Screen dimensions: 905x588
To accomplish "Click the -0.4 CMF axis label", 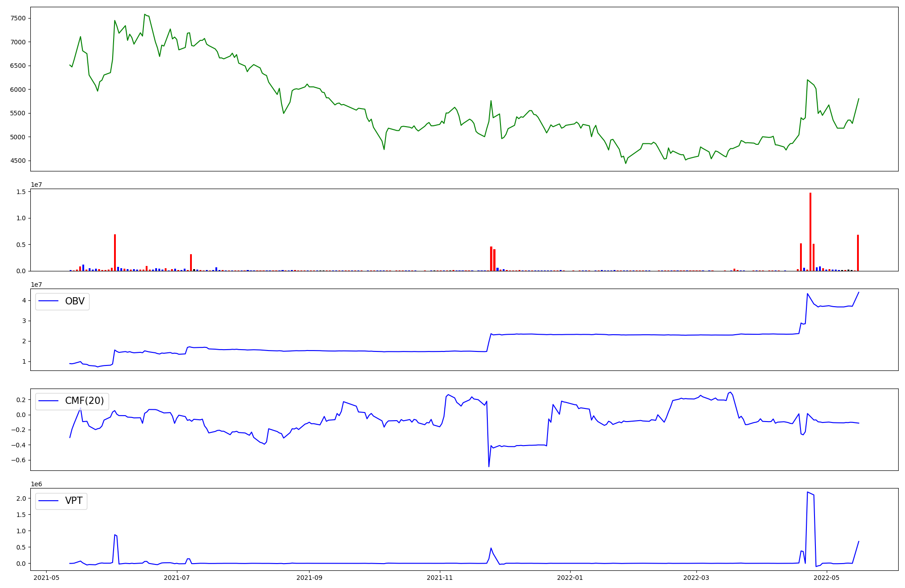I will (19, 446).
